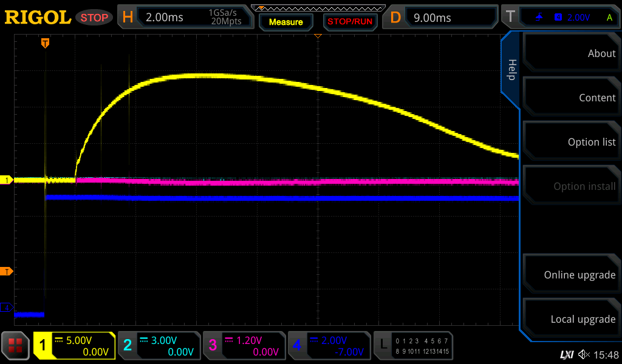622x364 pixels.
Task: Toggle channel 4 with 2.00V scale
Action: tap(329, 346)
